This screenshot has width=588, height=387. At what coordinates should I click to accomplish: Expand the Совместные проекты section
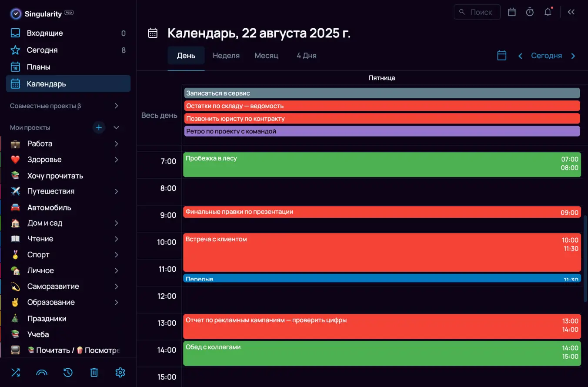[x=116, y=106]
